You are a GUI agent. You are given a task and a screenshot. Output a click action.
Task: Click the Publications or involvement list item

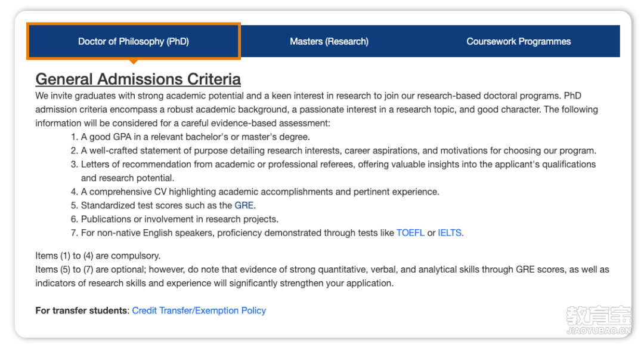179,219
